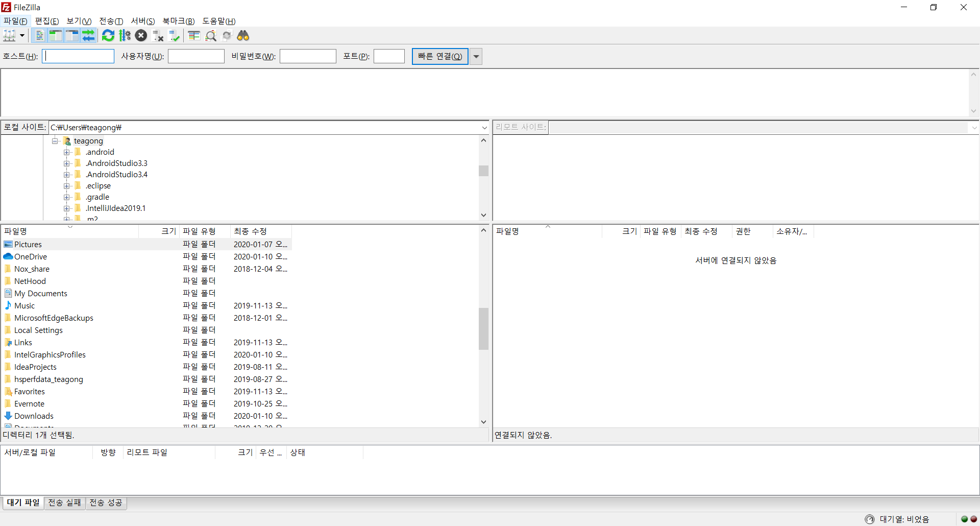
Task: Focus the 호스트 input field
Action: (78, 56)
